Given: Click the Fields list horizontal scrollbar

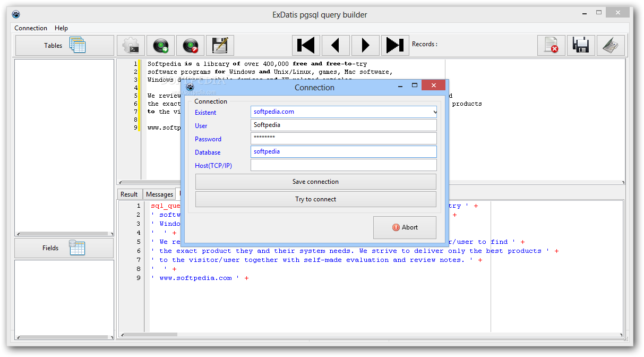Looking at the screenshot, I should 64,337.
